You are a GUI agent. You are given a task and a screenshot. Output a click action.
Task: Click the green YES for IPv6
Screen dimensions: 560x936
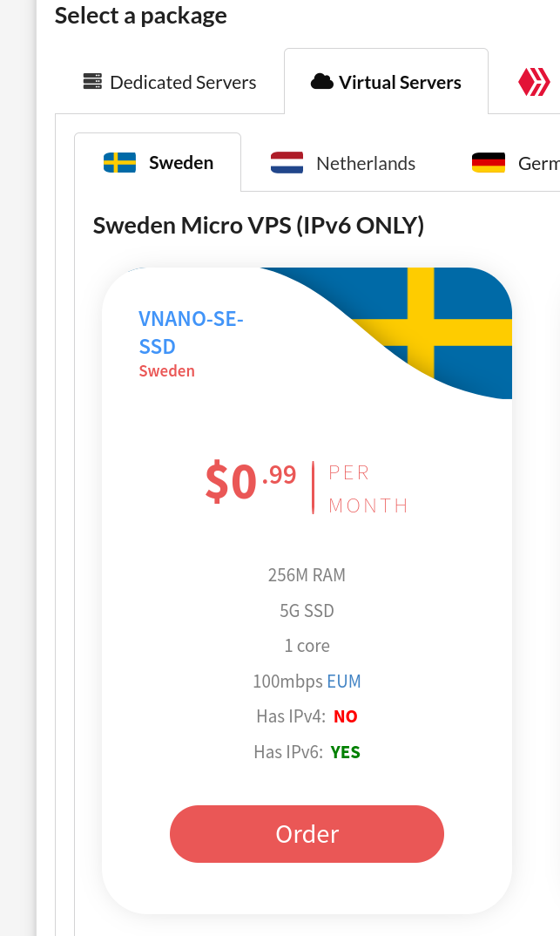[x=345, y=752]
